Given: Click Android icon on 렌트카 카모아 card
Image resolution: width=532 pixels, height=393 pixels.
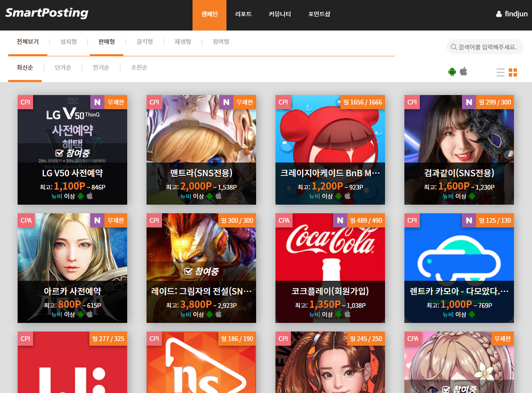Looking at the screenshot, I should pos(472,314).
